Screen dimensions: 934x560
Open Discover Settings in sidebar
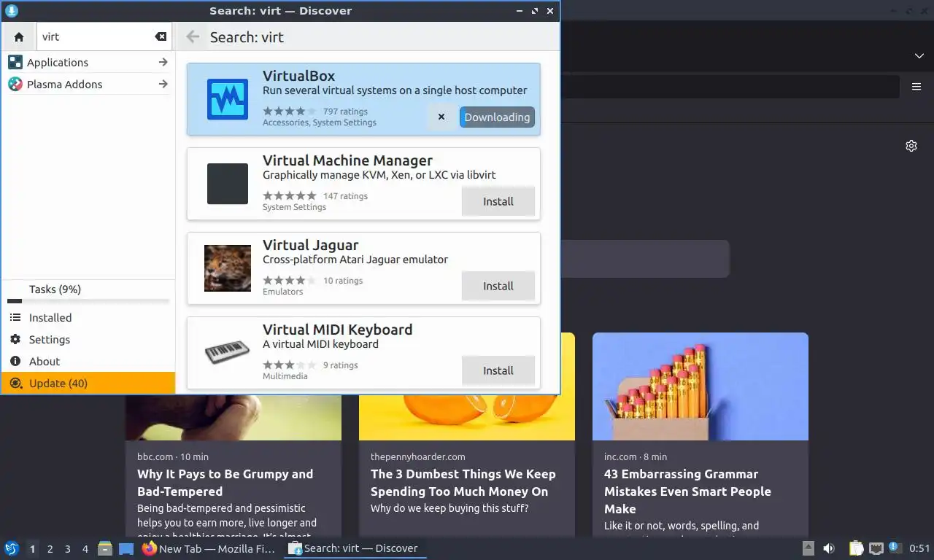click(88, 339)
